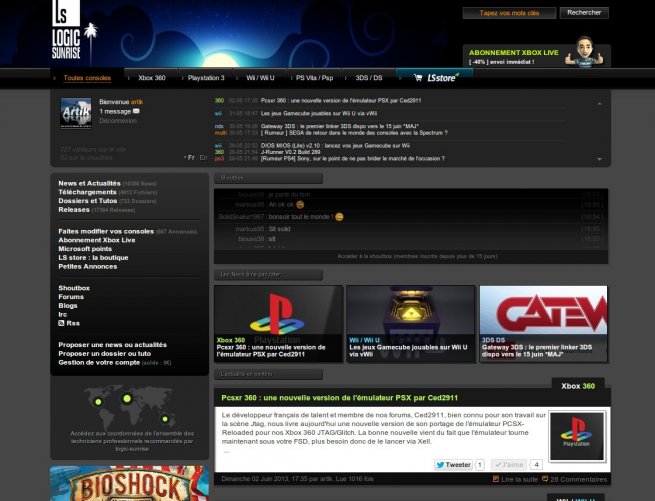Open Dossiers et Tutos
Screen dimensions: 655x501
88,201
